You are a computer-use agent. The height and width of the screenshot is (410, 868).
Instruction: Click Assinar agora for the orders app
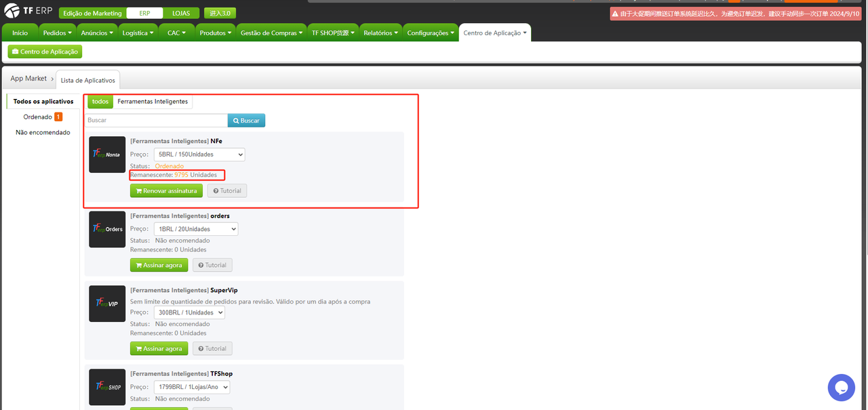click(x=159, y=264)
